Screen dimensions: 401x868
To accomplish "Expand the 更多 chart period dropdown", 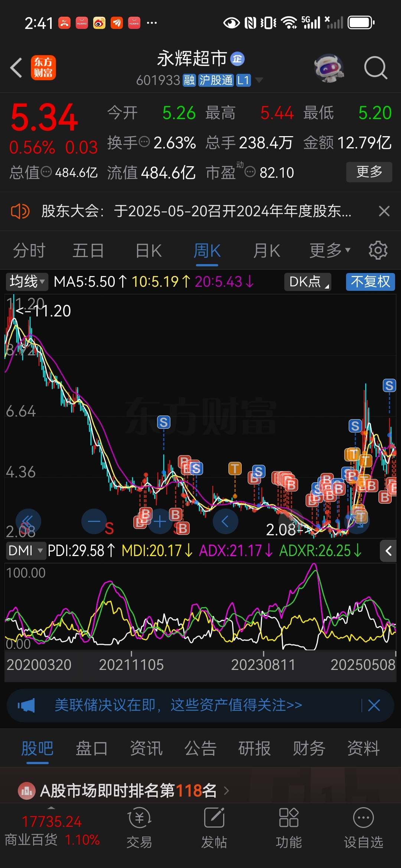I will coord(330,250).
